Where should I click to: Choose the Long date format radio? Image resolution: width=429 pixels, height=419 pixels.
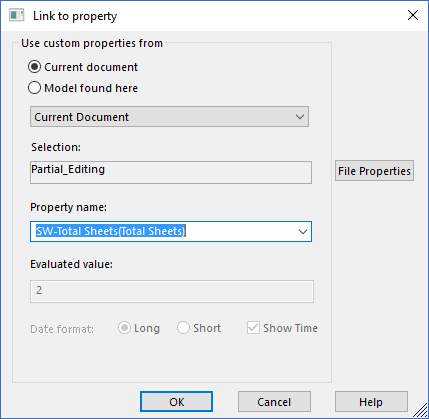pos(124,328)
